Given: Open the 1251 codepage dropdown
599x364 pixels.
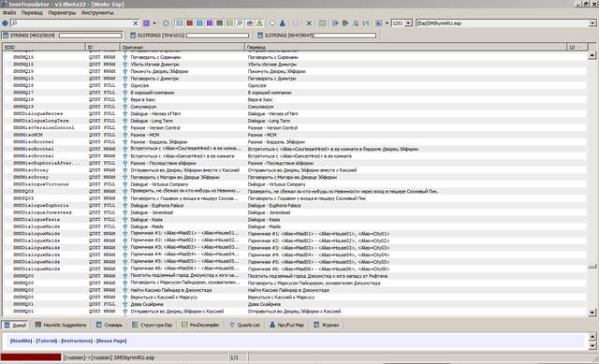Looking at the screenshot, I should point(408,23).
